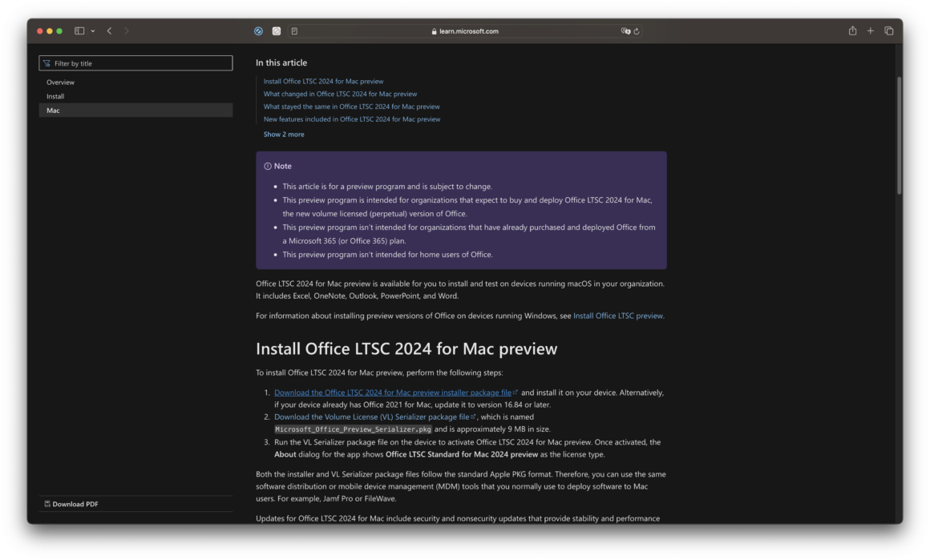
Task: Jump to Install Office LTSC 2024 section link
Action: click(323, 81)
